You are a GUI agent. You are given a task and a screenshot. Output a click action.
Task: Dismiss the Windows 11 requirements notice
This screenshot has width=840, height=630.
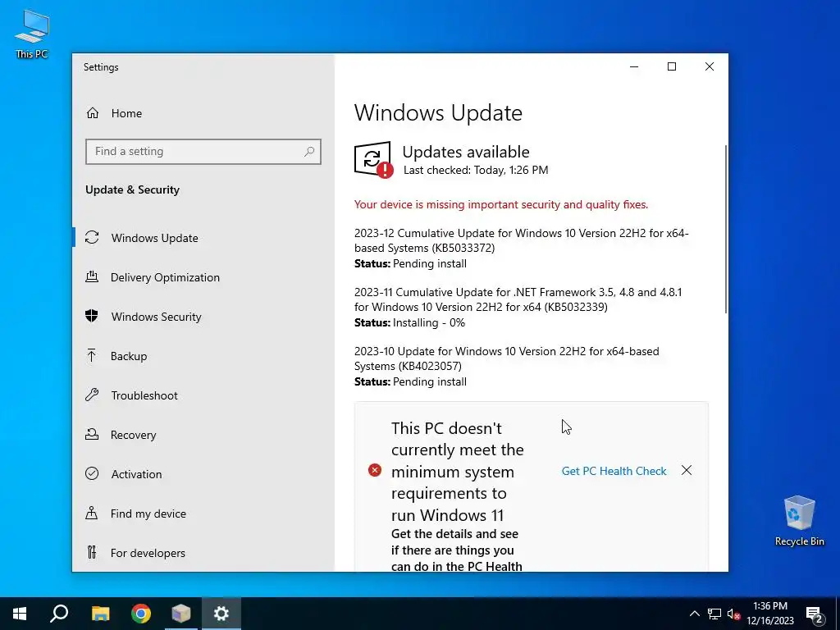pos(687,470)
